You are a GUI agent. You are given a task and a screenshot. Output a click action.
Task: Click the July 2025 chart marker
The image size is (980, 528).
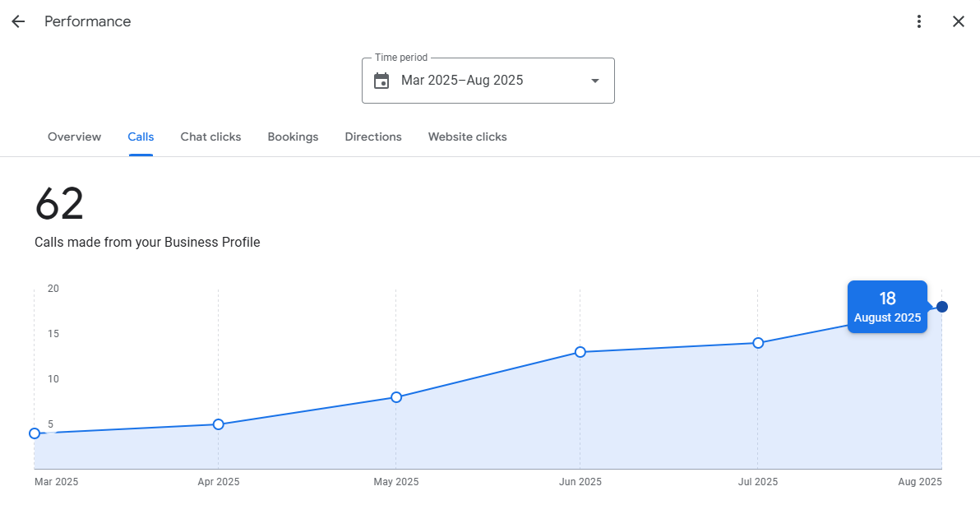point(758,343)
